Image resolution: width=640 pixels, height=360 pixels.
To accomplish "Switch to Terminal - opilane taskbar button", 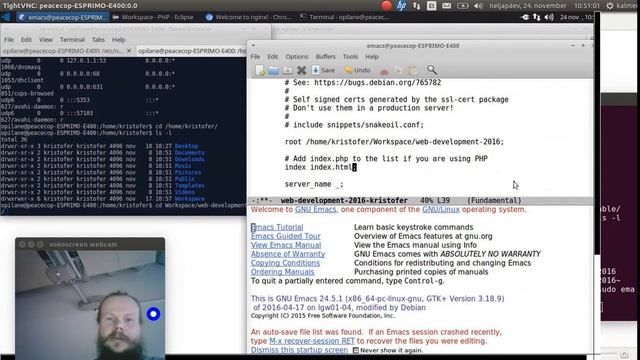I will 345,17.
